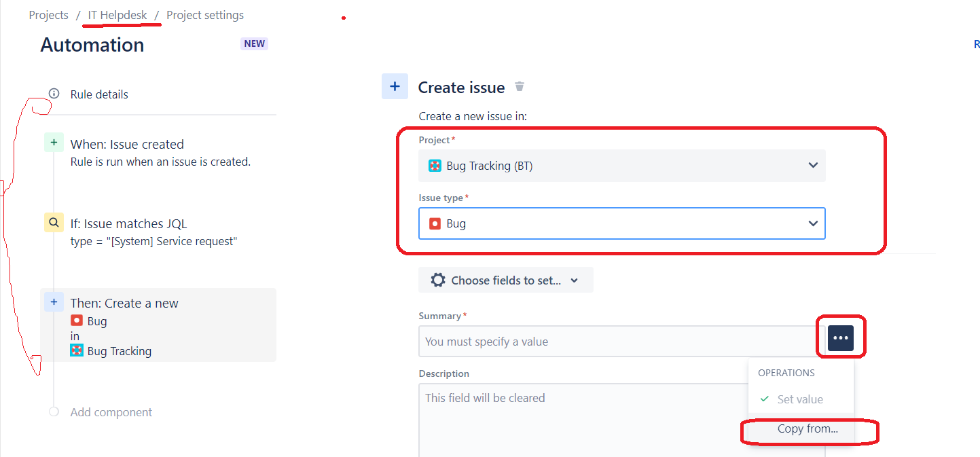Viewport: 980px width, 457px height.
Task: Click the Project dropdown chevron arrow
Action: (813, 165)
